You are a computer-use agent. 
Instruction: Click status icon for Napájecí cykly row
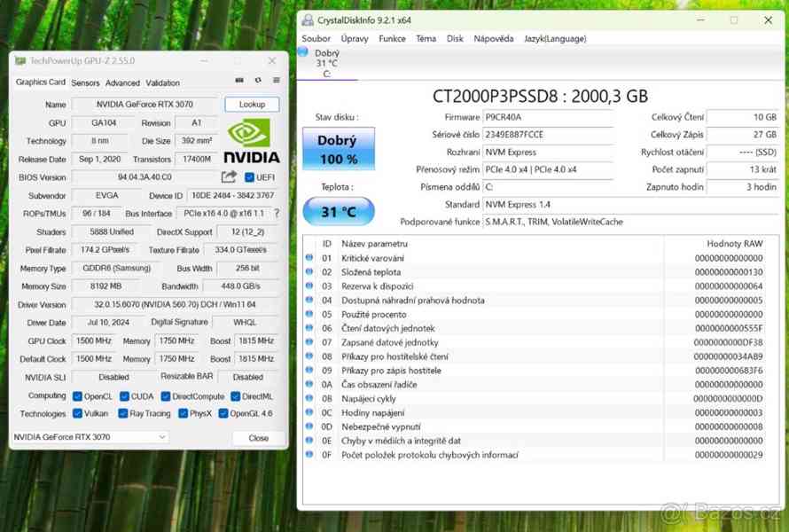tap(309, 398)
